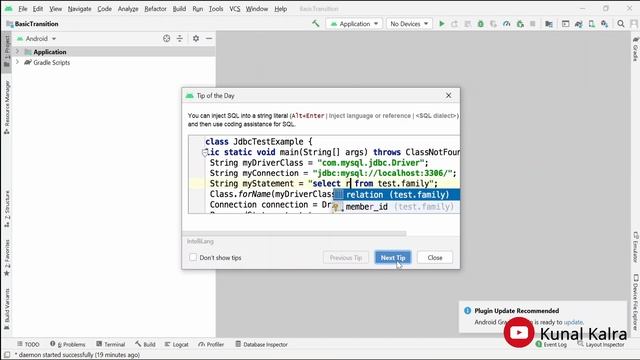This screenshot has width=640, height=360.
Task: Click the Debug app bug icon
Action: point(480,24)
